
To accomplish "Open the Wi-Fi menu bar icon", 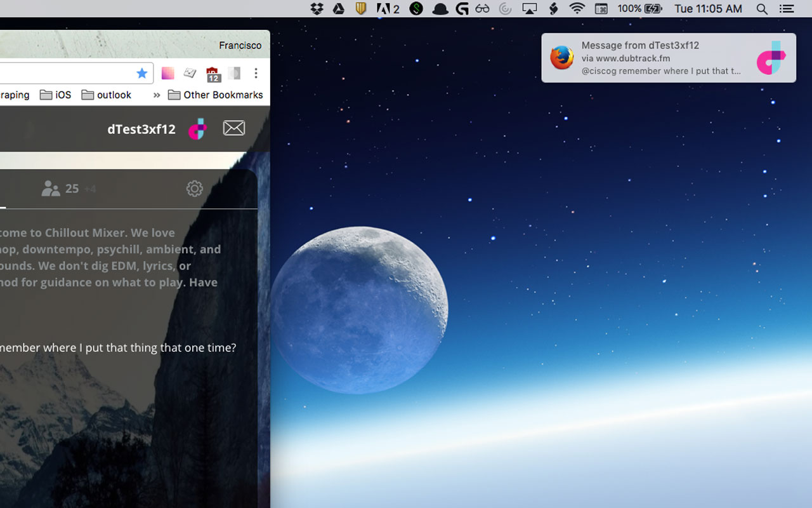I will (x=577, y=9).
